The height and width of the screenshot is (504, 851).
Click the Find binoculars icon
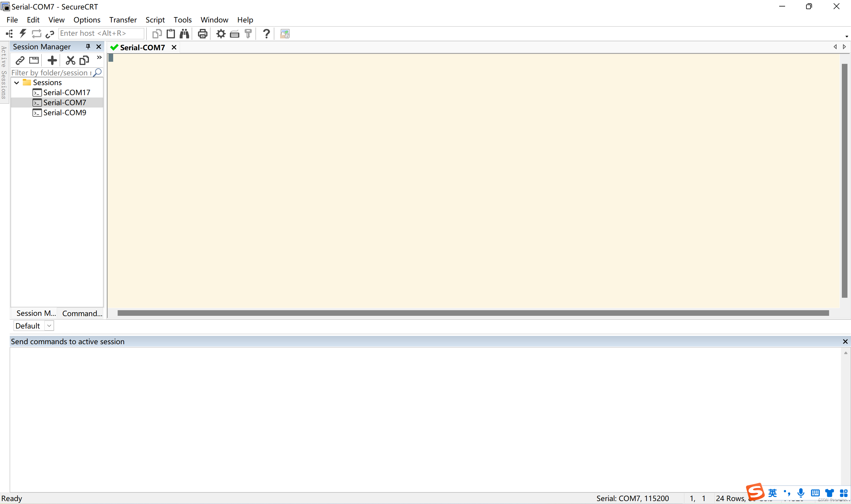pyautogui.click(x=184, y=34)
